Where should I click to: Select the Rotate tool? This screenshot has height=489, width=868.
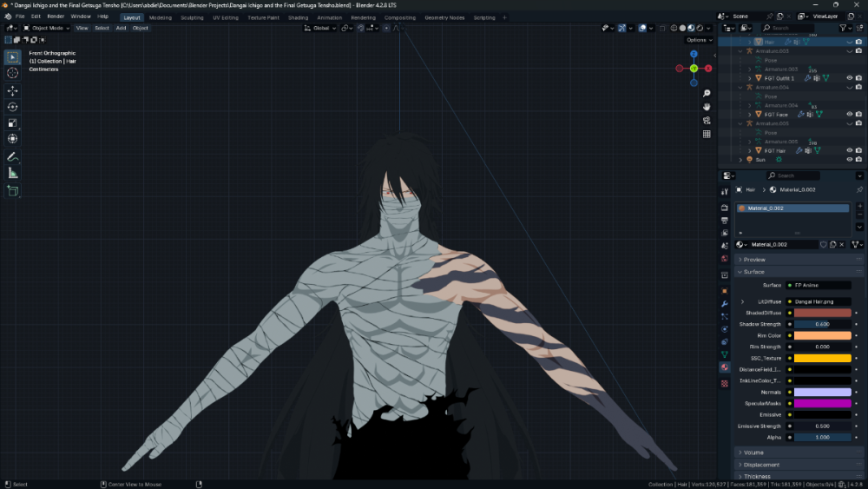[13, 107]
